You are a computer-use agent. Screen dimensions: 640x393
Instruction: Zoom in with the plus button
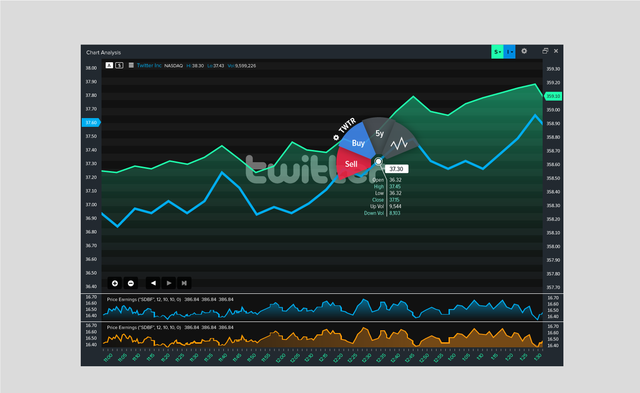[x=115, y=283]
